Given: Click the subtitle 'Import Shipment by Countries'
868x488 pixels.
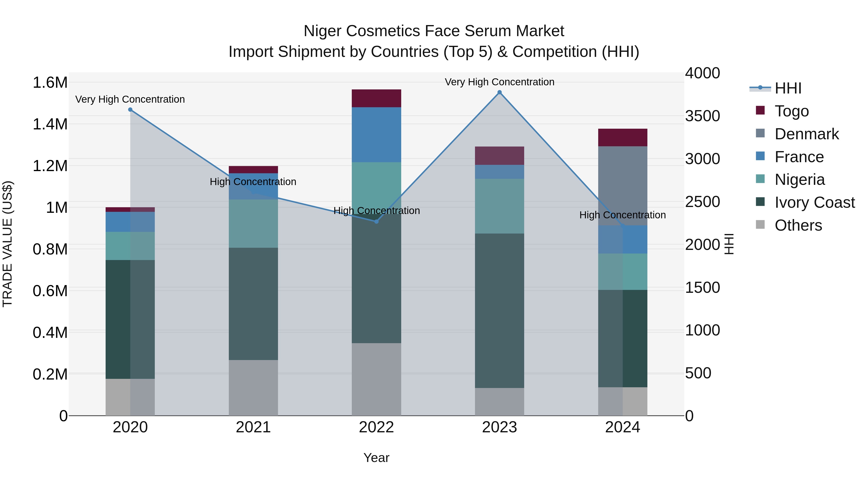Looking at the screenshot, I should [334, 52].
